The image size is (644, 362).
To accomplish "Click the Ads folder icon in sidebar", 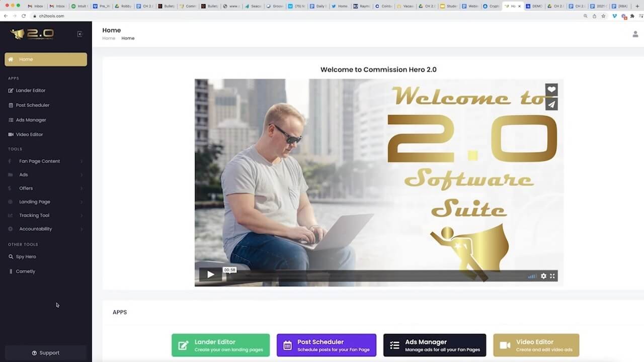I will [x=11, y=175].
